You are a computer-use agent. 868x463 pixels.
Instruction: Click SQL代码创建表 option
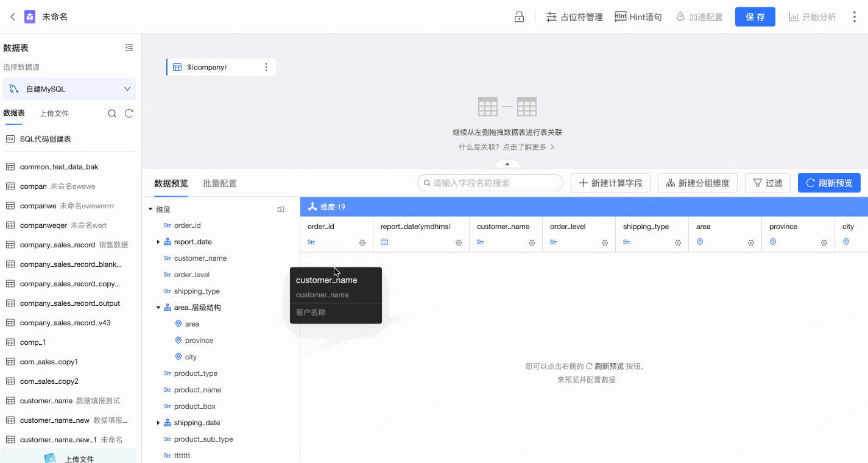(x=46, y=139)
